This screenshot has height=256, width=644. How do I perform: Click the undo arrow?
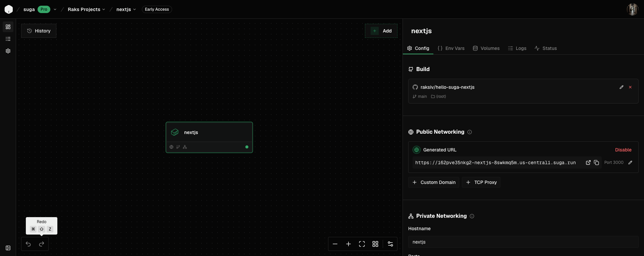(x=28, y=244)
